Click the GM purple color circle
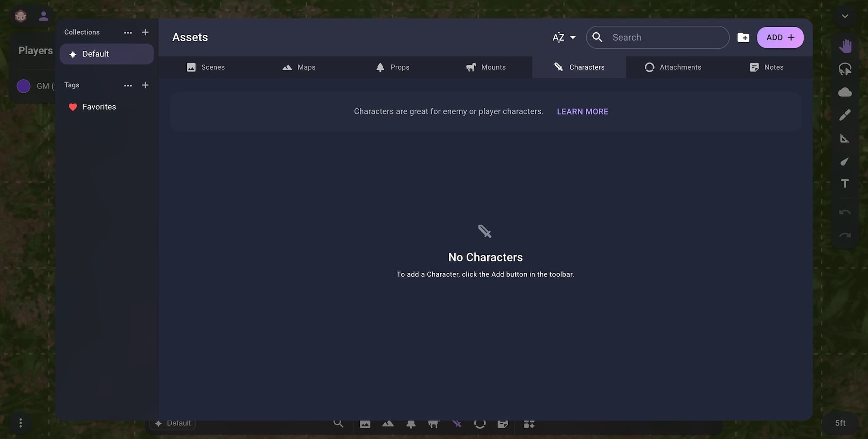Screen dimensions: 868x439 pos(24,86)
